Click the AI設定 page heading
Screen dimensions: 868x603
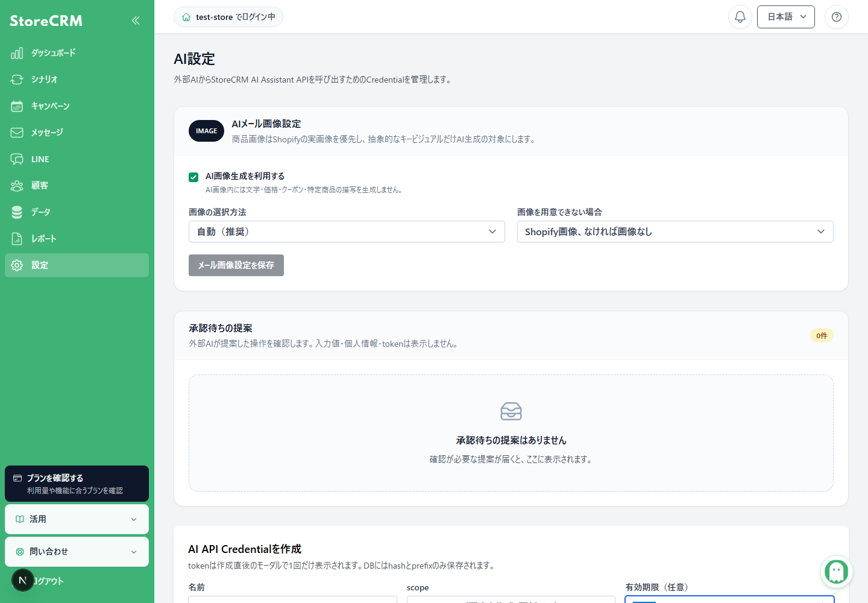pyautogui.click(x=194, y=59)
